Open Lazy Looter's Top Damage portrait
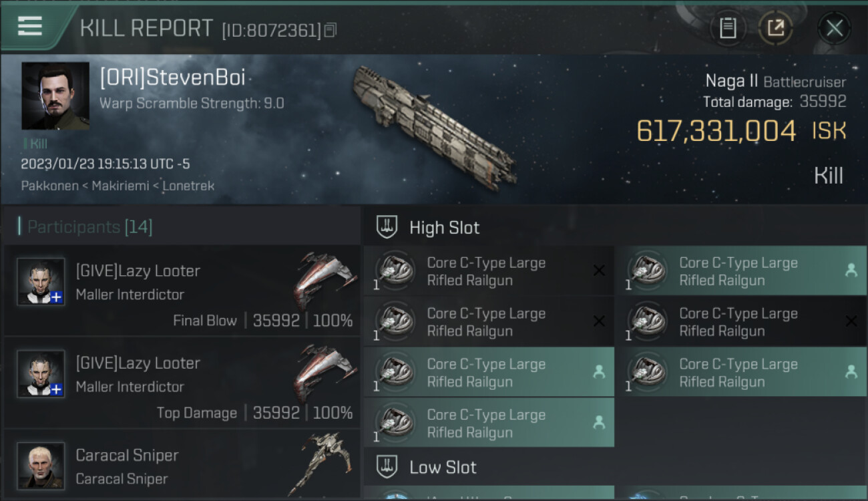The height and width of the screenshot is (501, 868). (x=41, y=373)
